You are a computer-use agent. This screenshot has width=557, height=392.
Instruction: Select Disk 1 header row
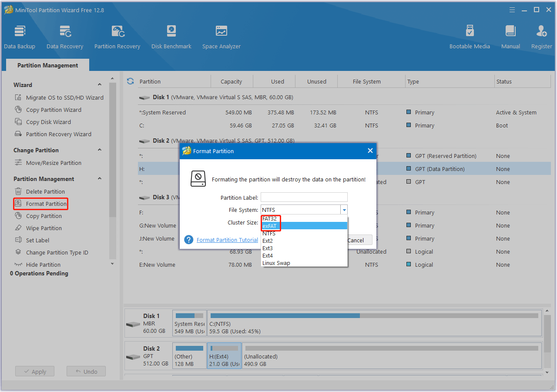tap(344, 97)
